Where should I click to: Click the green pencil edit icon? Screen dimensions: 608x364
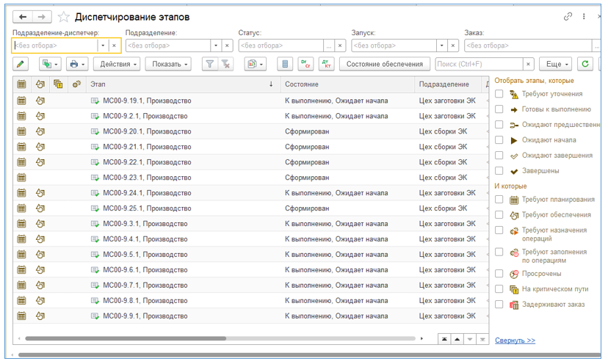pos(22,64)
